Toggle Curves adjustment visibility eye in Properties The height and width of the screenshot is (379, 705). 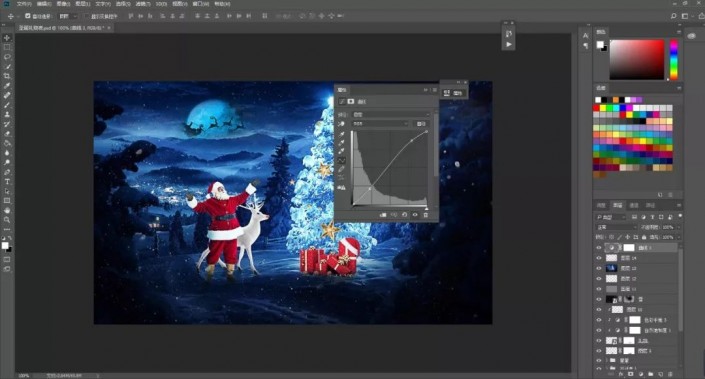[x=415, y=215]
